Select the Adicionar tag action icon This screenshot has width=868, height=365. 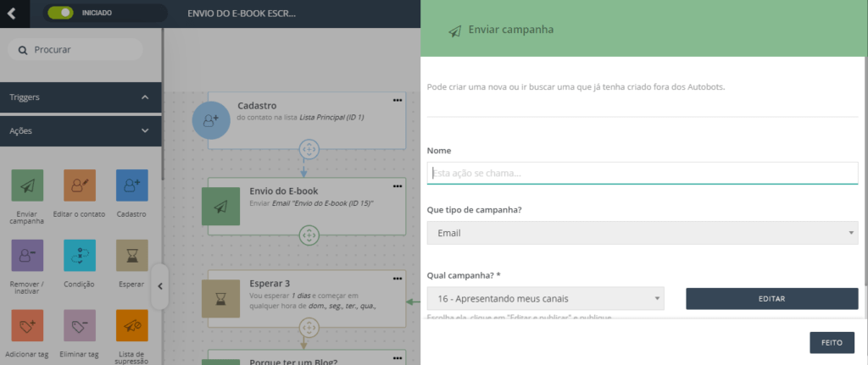pos(27,326)
